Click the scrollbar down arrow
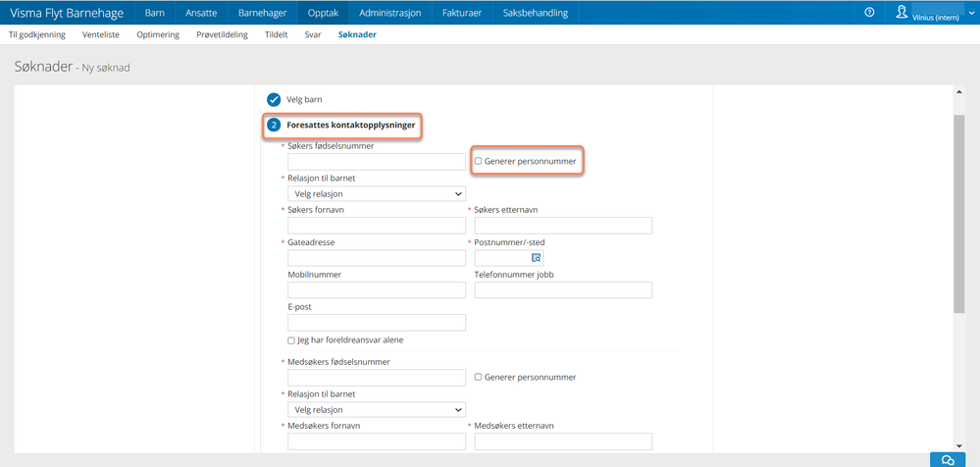 coord(958,444)
